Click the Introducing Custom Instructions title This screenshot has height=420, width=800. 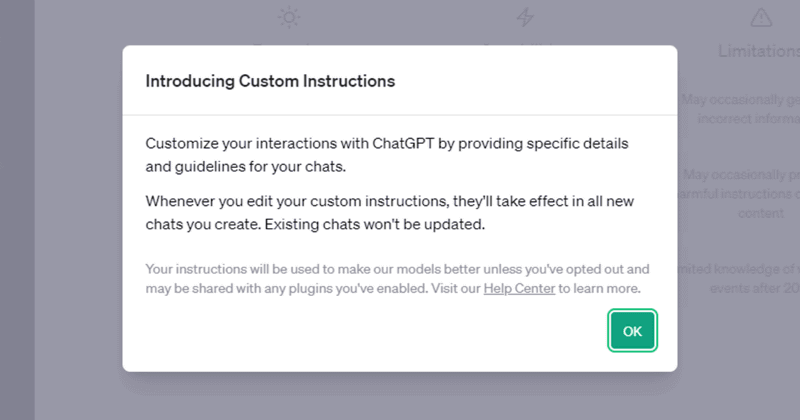pyautogui.click(x=270, y=81)
